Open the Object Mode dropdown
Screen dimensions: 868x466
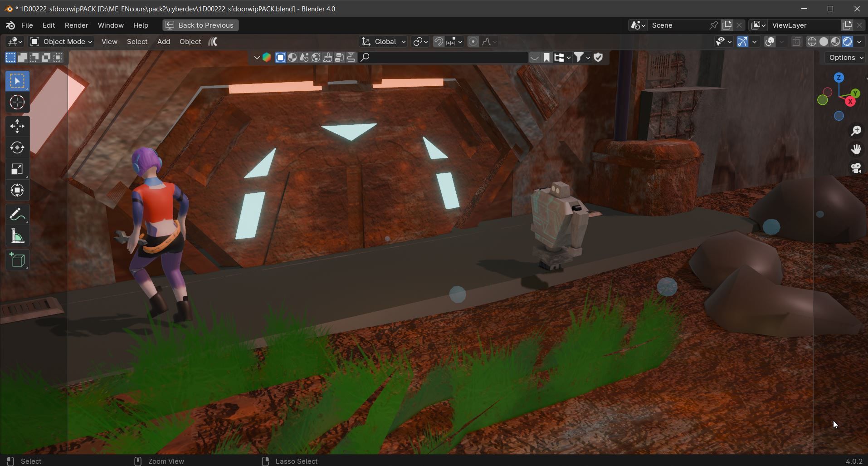coord(61,42)
